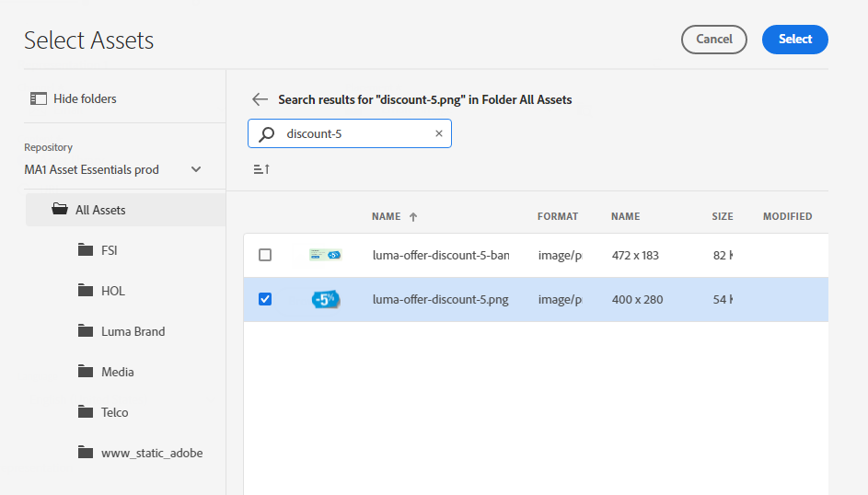The image size is (868, 495).
Task: Click the 400 x 280 dimension cell
Action: (637, 299)
